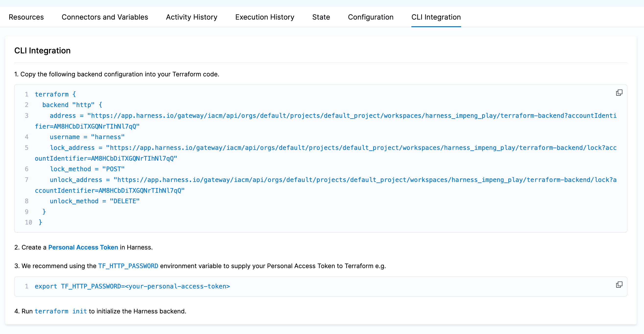The width and height of the screenshot is (644, 334).
Task: Open the Execution History tab
Action: 264,17
